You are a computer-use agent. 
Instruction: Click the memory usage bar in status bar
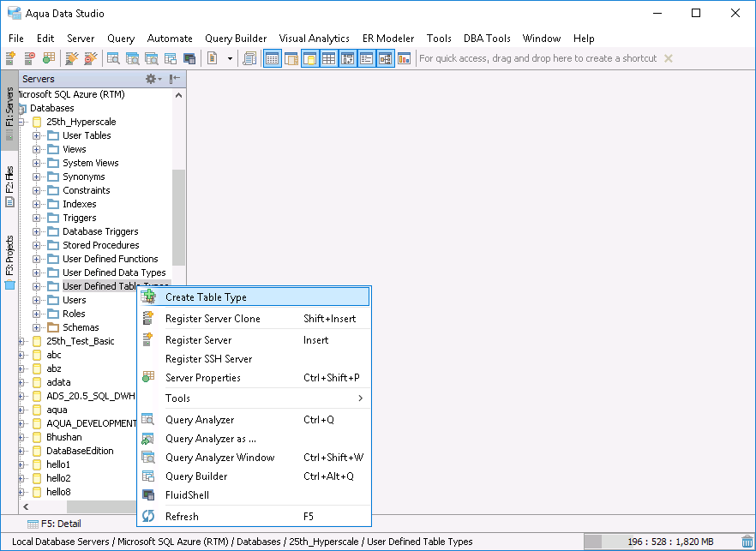point(661,542)
